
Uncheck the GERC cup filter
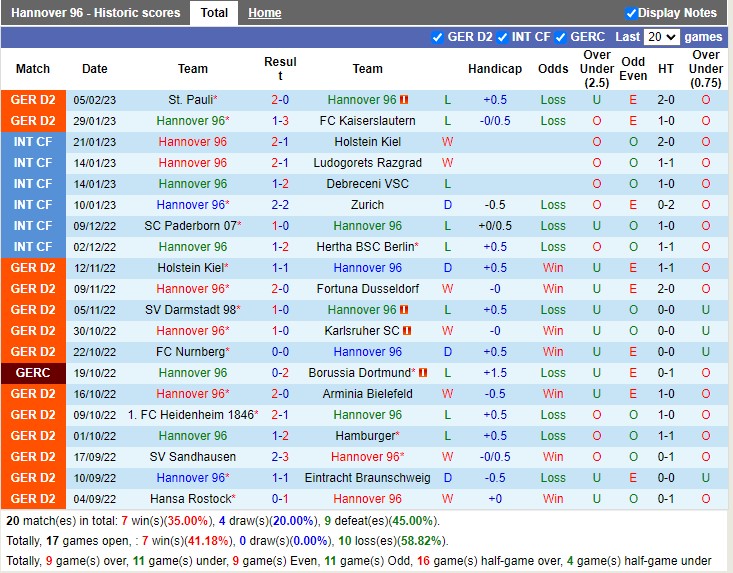pyautogui.click(x=561, y=37)
